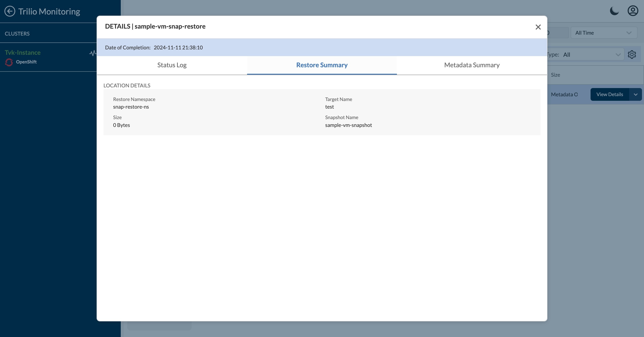Viewport: 644px width, 337px height.
Task: Expand the arrow beside View Details
Action: click(636, 95)
